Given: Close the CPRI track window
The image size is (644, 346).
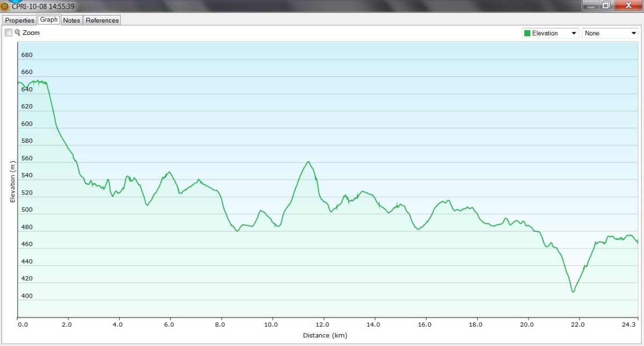Looking at the screenshot, I should (x=626, y=5).
